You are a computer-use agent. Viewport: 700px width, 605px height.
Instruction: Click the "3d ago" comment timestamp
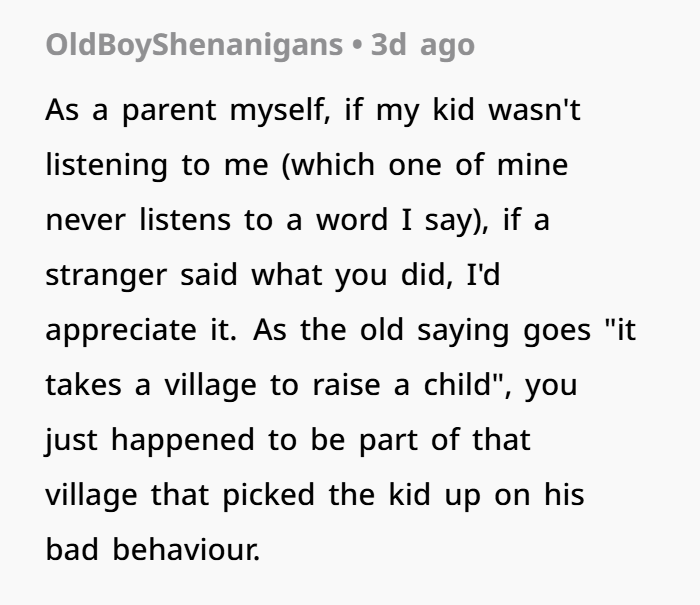click(422, 45)
